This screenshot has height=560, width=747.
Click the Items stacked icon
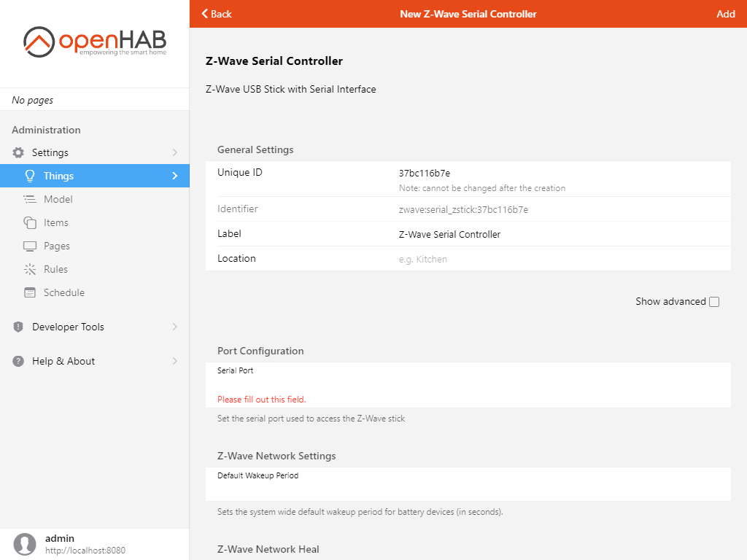30,222
